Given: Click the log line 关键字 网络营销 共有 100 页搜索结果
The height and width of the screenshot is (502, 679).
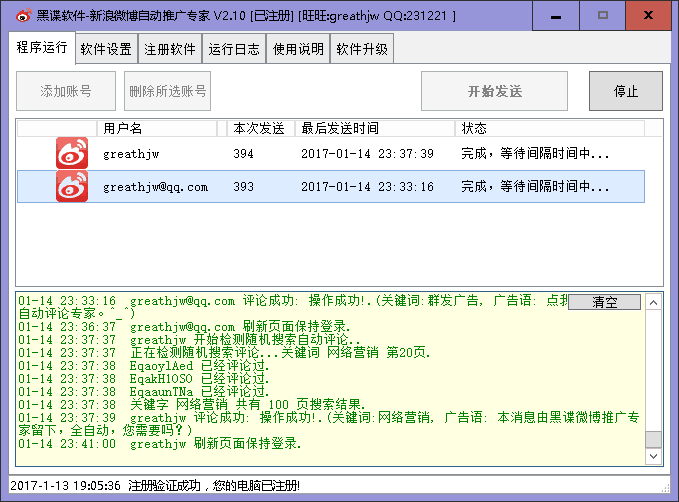Looking at the screenshot, I should [x=192, y=405].
